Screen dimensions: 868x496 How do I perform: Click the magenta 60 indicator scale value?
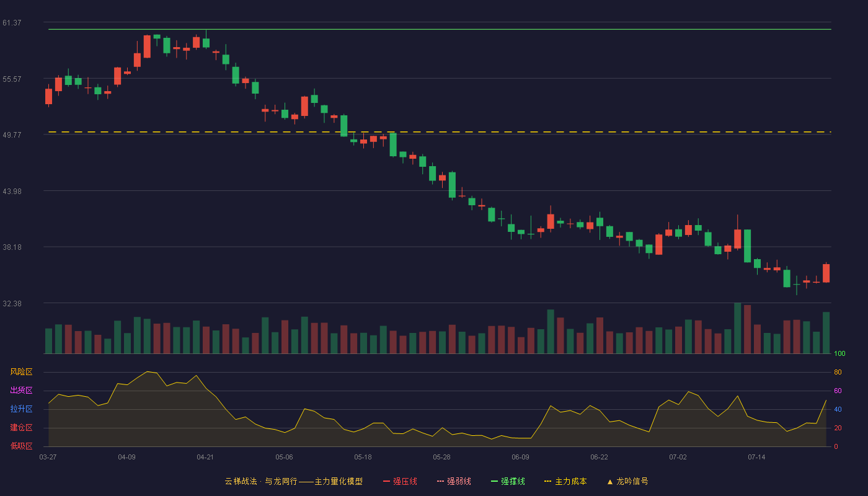pos(838,391)
